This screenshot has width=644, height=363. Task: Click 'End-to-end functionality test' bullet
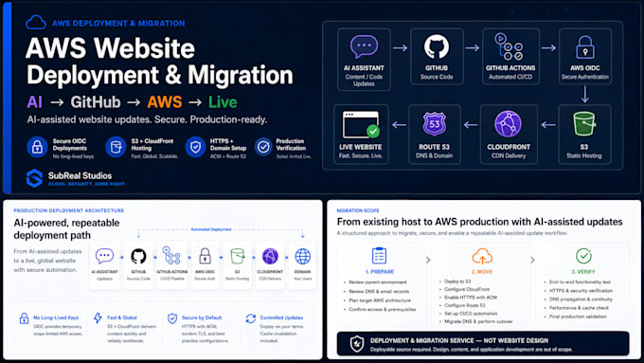[580, 282]
